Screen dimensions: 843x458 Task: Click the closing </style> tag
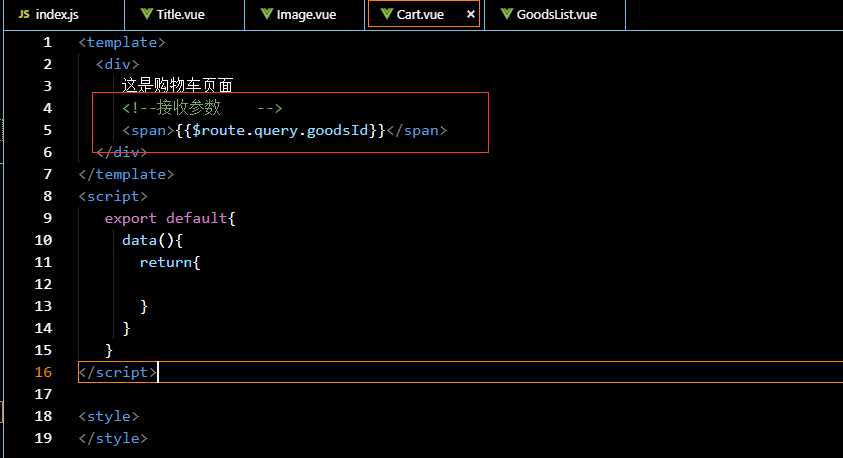coord(113,439)
